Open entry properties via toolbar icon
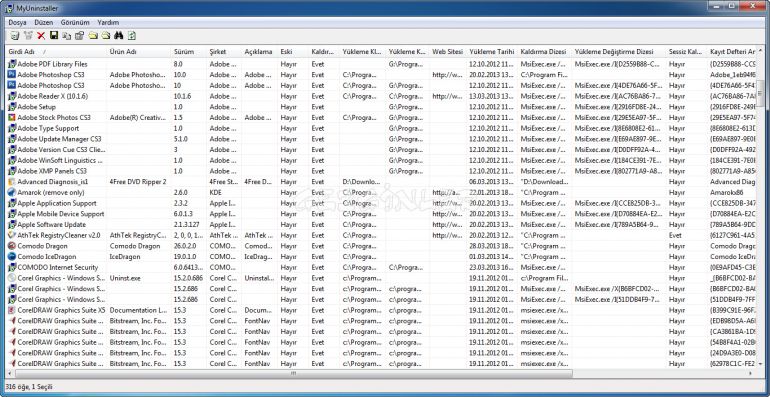 click(80, 35)
